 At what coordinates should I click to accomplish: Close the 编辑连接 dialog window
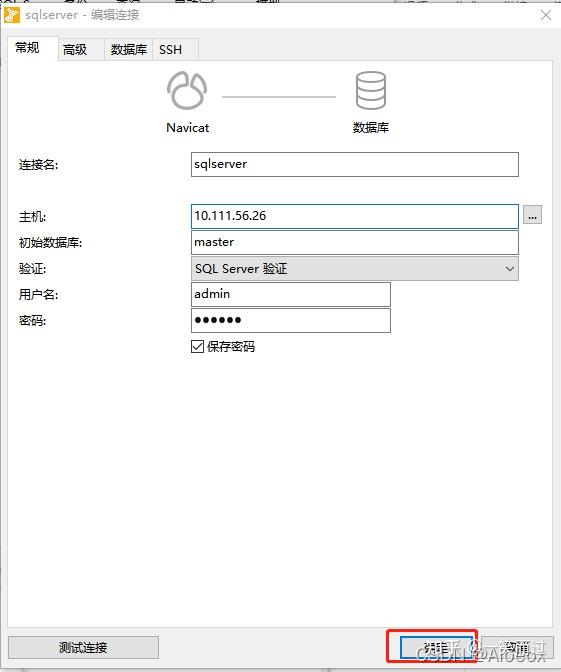click(x=546, y=15)
